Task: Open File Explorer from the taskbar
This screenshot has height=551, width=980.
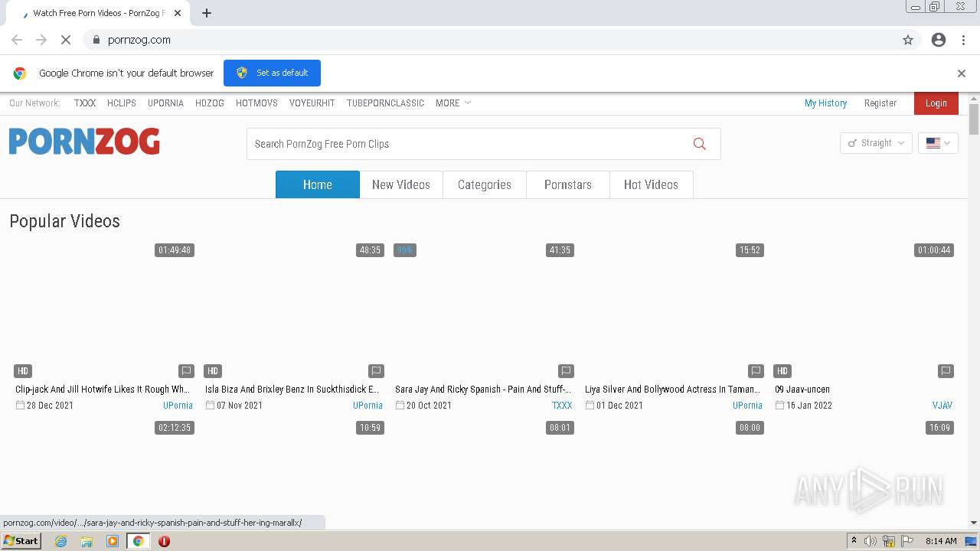Action: click(87, 541)
